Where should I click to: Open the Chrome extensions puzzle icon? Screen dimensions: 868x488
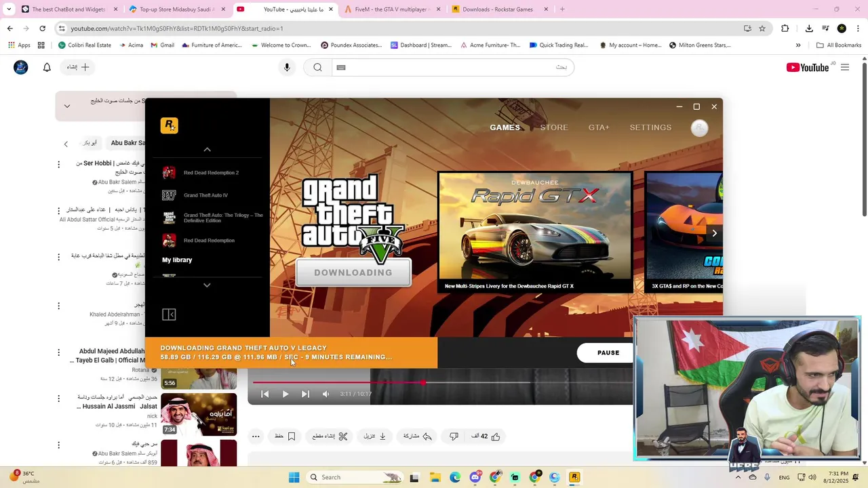click(x=785, y=28)
